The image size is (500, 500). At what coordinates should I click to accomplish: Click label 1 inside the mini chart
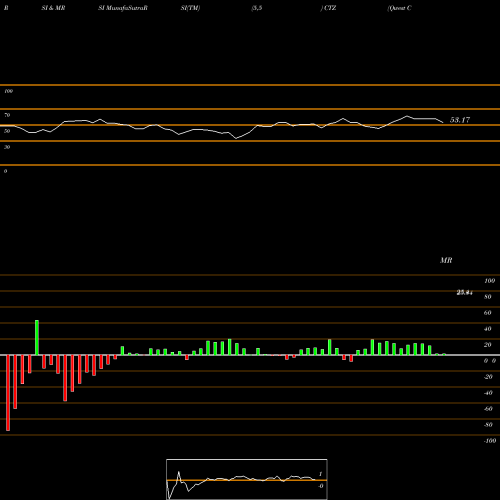click(320, 474)
